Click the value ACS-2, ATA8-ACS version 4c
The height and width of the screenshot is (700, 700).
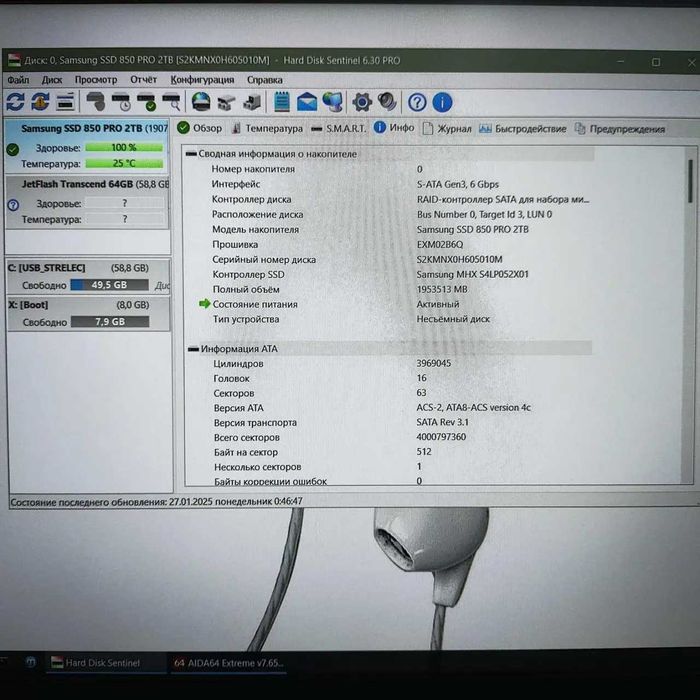(474, 408)
